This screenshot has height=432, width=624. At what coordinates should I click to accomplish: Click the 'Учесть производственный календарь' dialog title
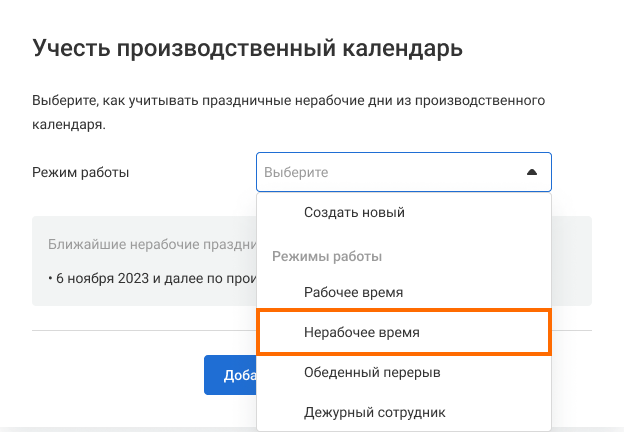247,48
